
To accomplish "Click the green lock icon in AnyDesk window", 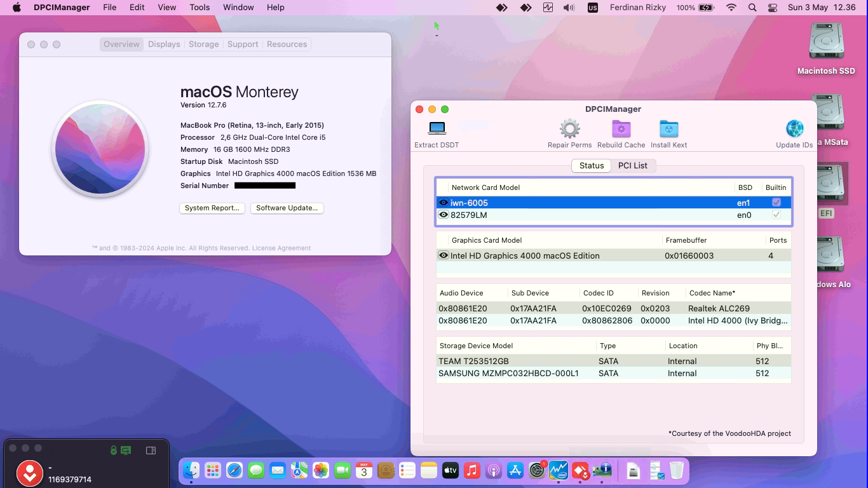I will coord(113,451).
